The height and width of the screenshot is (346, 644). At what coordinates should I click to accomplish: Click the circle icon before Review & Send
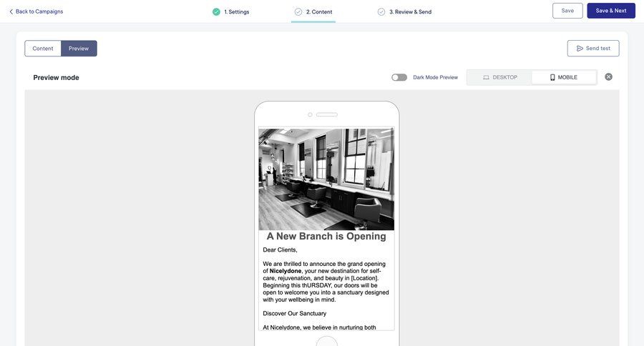point(381,11)
